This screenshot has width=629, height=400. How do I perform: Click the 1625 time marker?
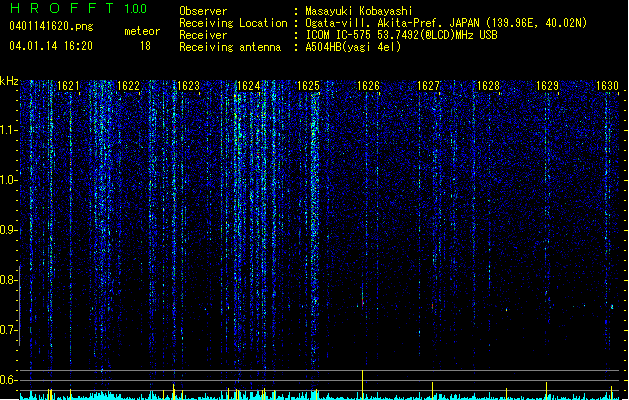308,86
